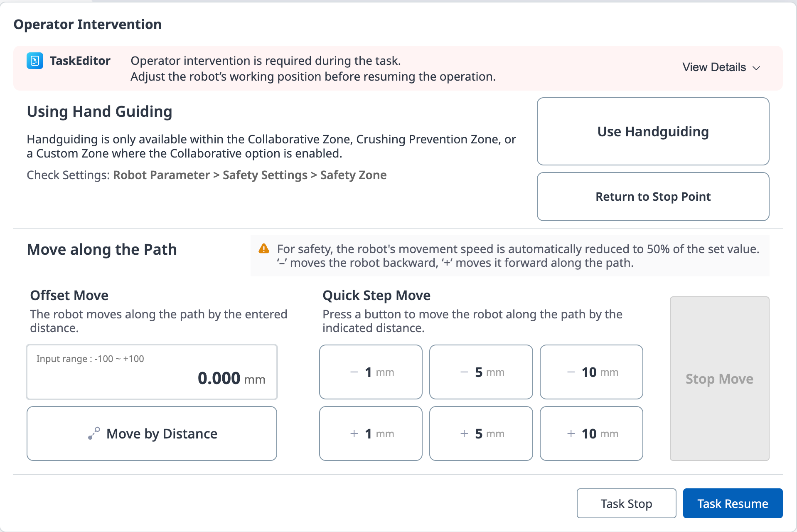Click the orange safety warning icon
This screenshot has width=797, height=532.
click(264, 249)
